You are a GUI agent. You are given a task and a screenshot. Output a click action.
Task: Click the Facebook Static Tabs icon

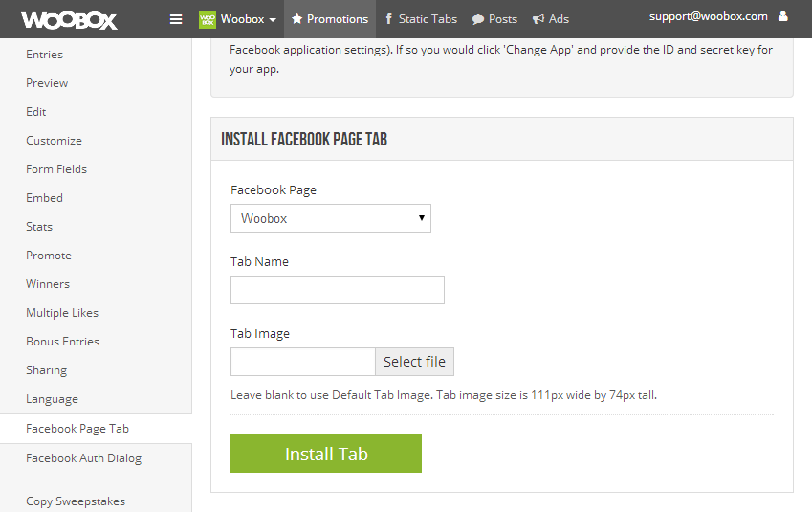[388, 19]
